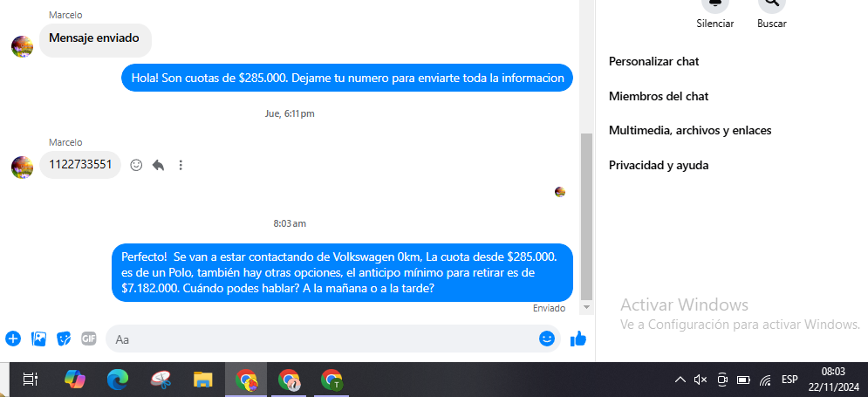Screen dimensions: 868x397
Task: Click the Enviado status label
Action: 549,308
